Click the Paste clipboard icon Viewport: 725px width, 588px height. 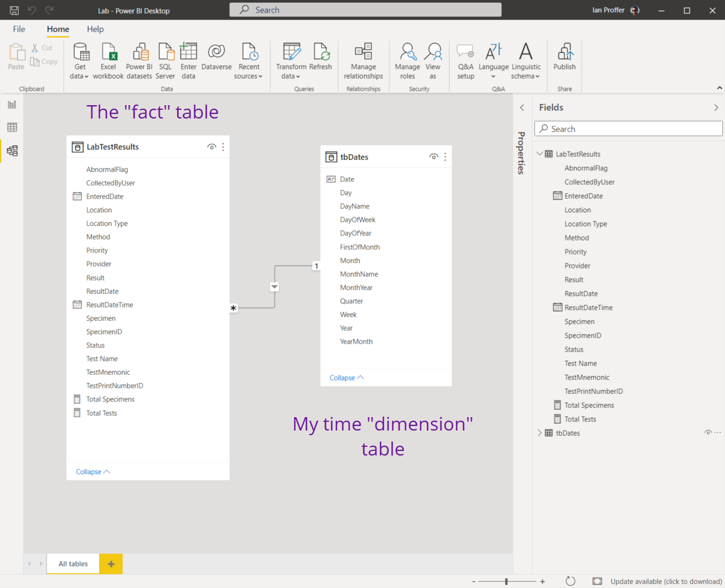click(x=16, y=56)
